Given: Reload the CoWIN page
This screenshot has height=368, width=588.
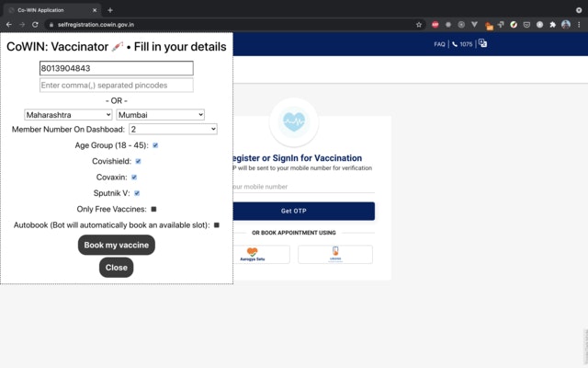Looking at the screenshot, I should coord(35,25).
